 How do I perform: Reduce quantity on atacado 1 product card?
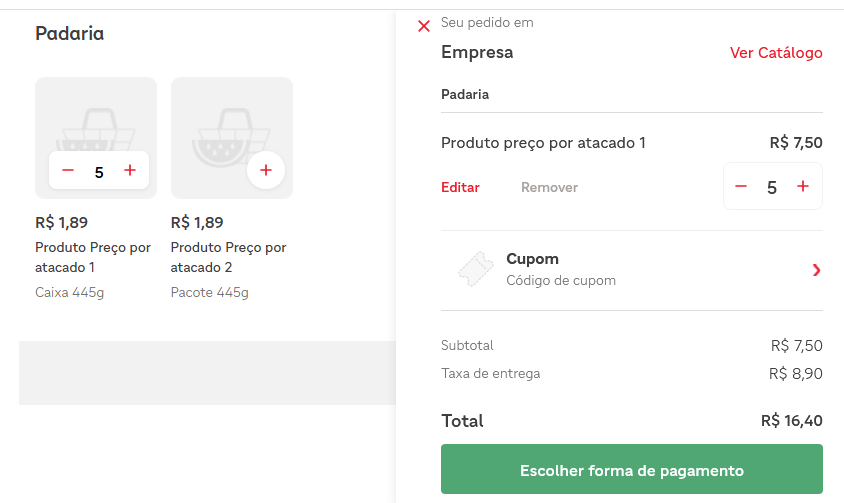(x=68, y=171)
